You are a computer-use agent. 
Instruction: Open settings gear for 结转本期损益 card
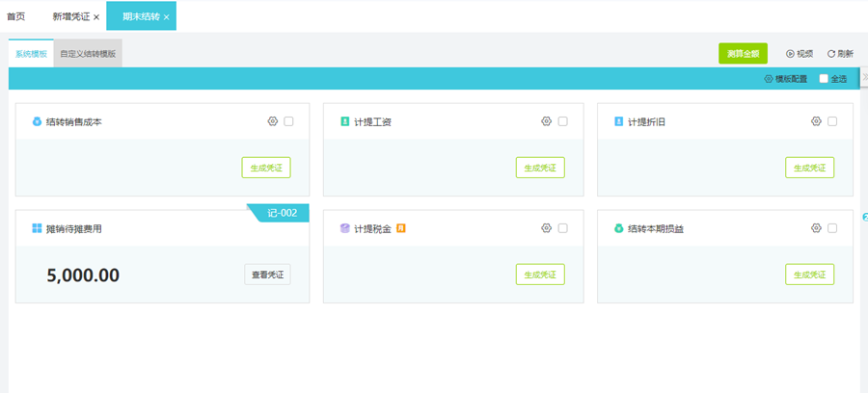pyautogui.click(x=816, y=228)
